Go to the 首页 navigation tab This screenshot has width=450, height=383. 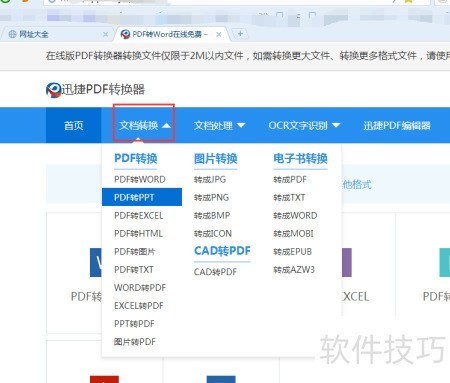[x=74, y=126]
